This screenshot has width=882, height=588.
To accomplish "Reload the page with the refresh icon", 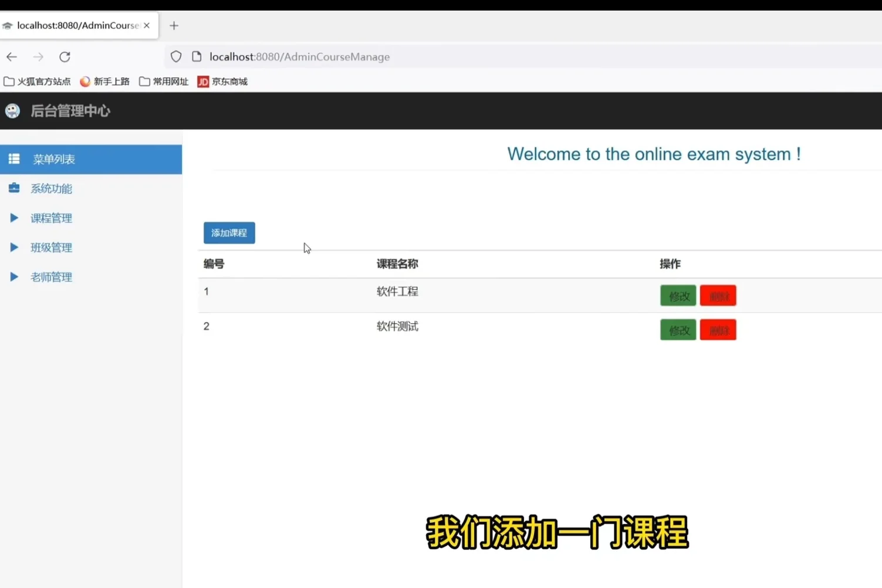I will pyautogui.click(x=65, y=56).
